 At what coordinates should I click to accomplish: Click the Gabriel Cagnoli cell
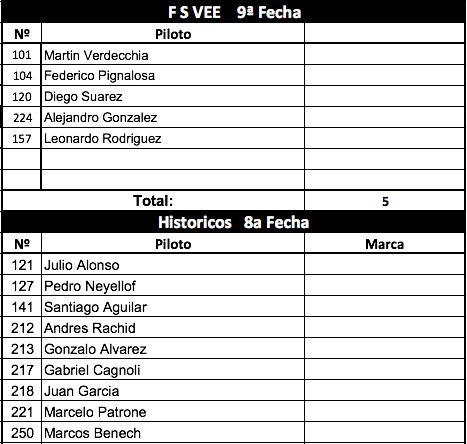pyautogui.click(x=173, y=370)
